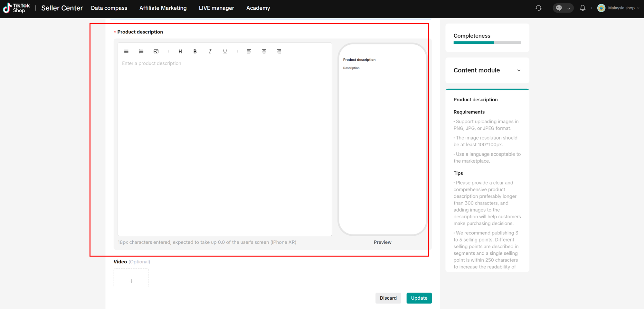Align description text to the left
Image resolution: width=644 pixels, height=309 pixels.
coord(249,51)
